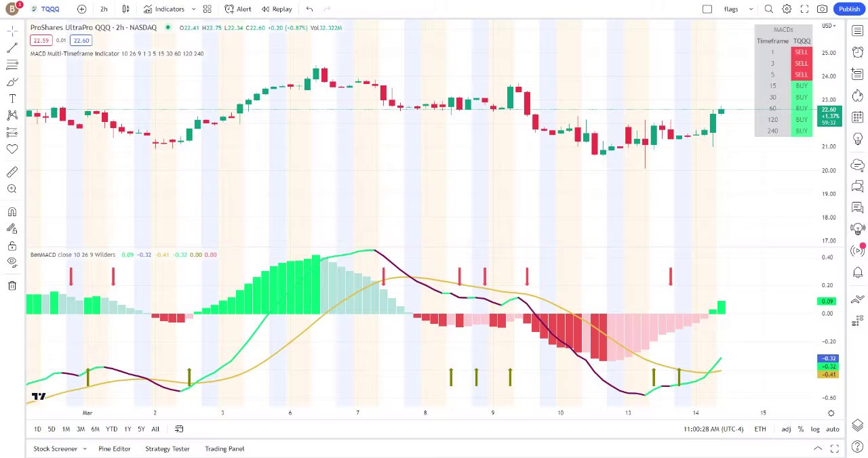868x458 pixels.
Task: Delete all drawings with the trash icon
Action: click(12, 286)
